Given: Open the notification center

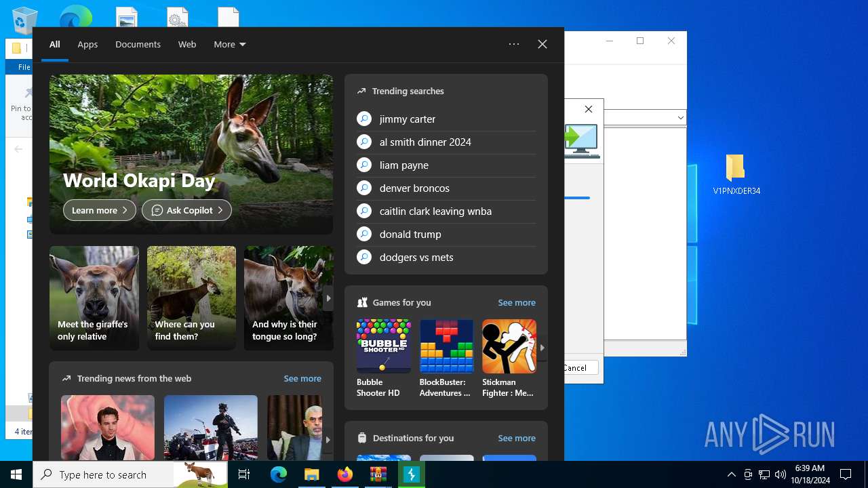Looking at the screenshot, I should (846, 474).
